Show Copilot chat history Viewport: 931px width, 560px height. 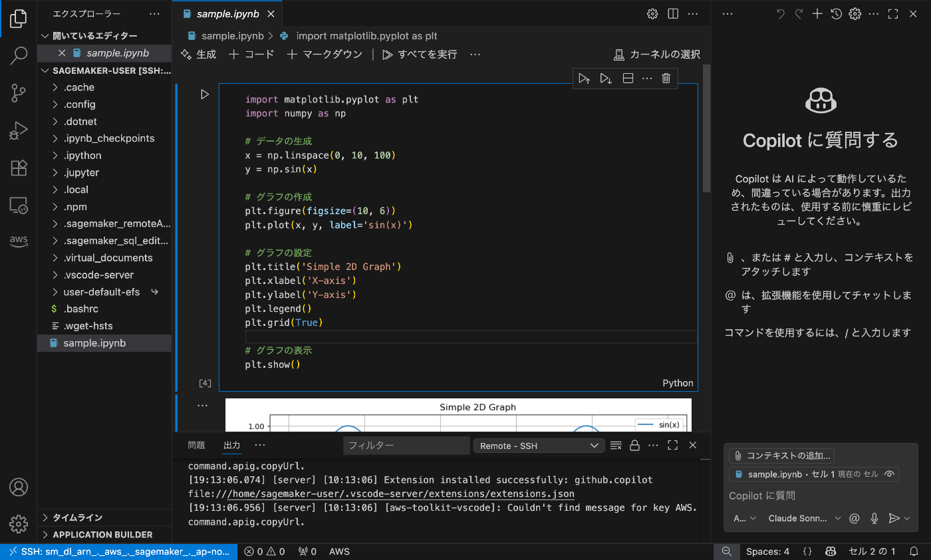tap(837, 13)
